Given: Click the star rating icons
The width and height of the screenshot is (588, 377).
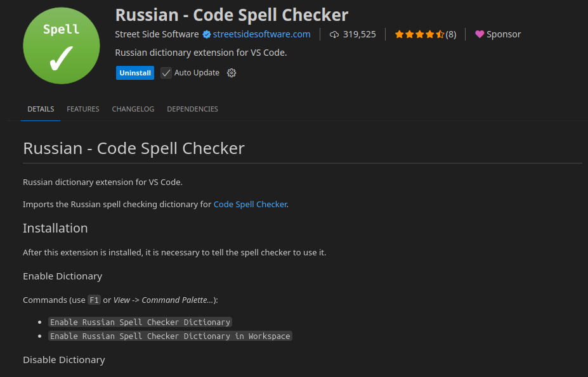Looking at the screenshot, I should click(419, 34).
